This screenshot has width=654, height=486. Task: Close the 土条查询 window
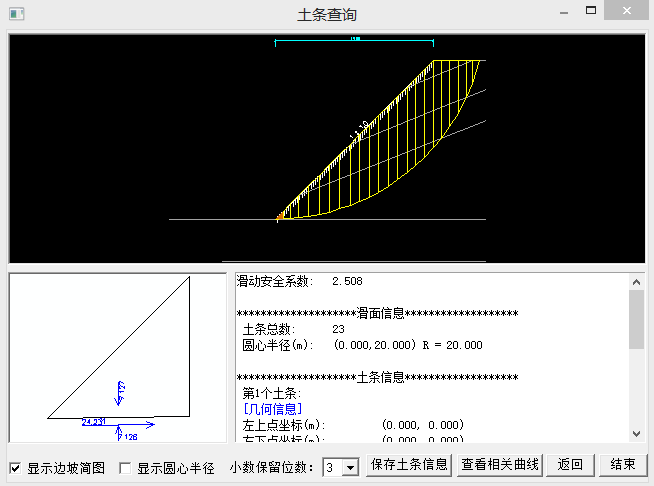626,10
